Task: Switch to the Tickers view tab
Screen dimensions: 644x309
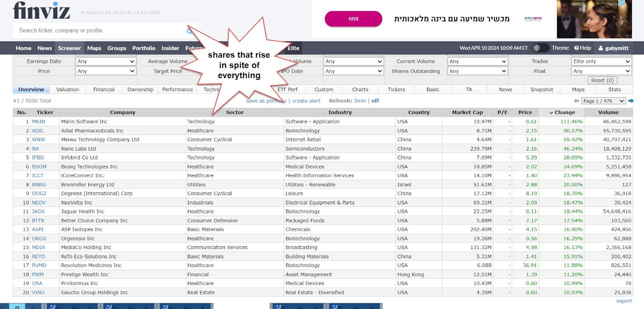Action: tap(396, 90)
